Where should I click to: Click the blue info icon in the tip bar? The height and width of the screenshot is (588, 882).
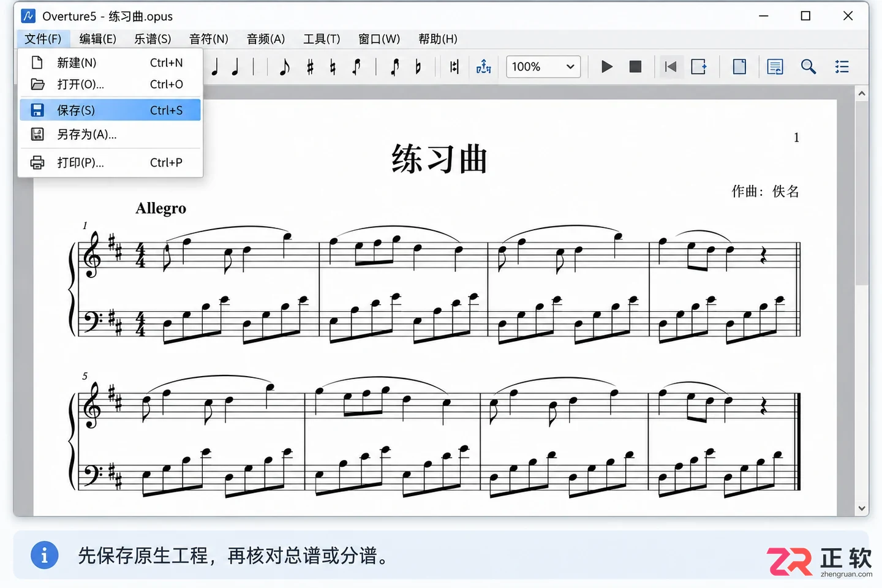(44, 556)
